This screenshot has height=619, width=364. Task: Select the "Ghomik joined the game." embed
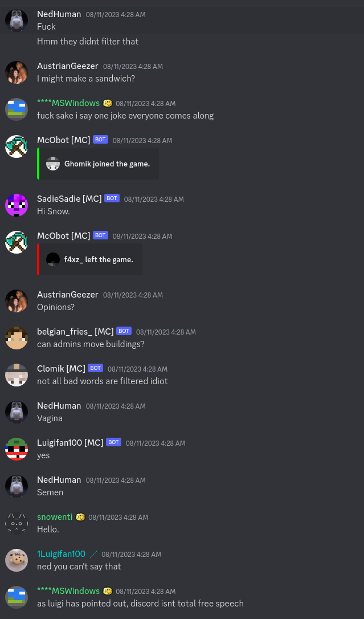click(98, 164)
